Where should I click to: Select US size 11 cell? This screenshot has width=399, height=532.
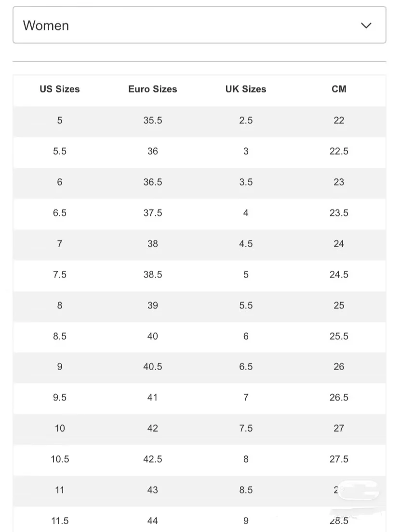point(60,490)
